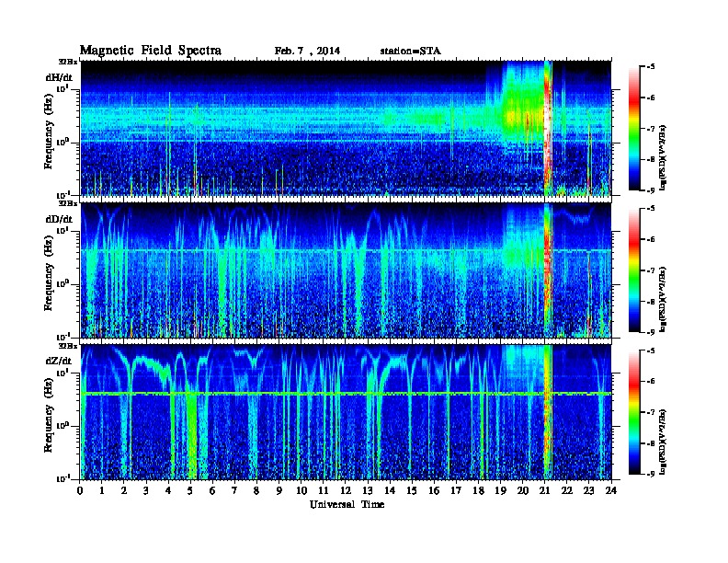Viewport: 728px width, 563px height.
Task: Select the "Feb. 7 , 2014" date text
Action: point(307,52)
